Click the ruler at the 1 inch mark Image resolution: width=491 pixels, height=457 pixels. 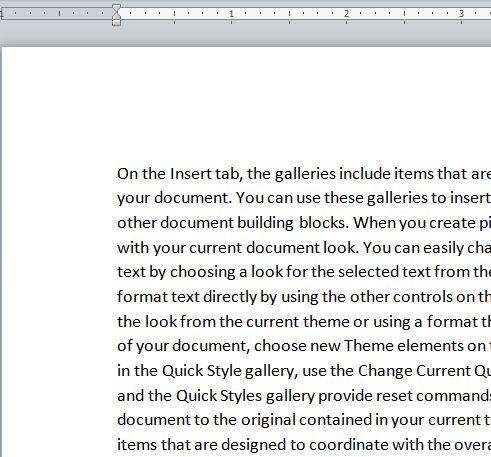pos(231,14)
